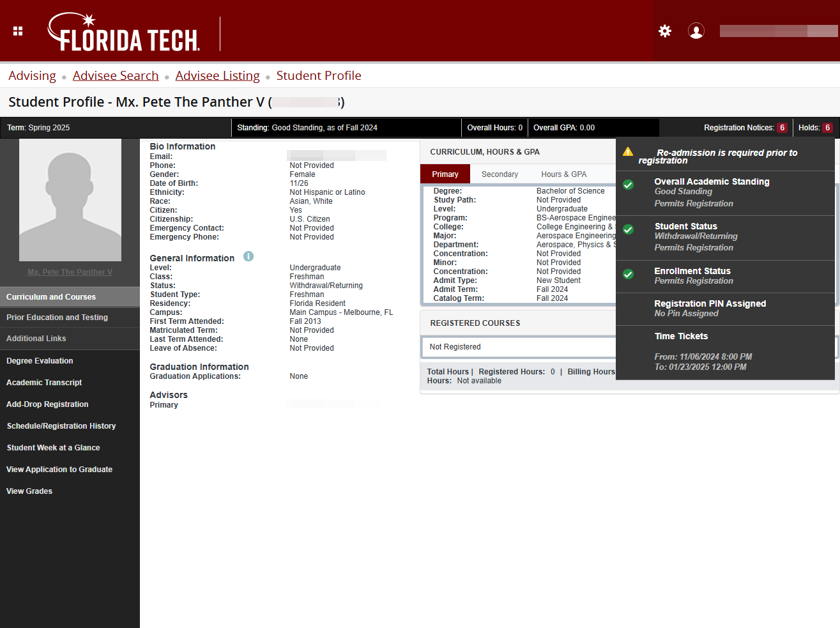Click the Re-admission is required notice
The height and width of the screenshot is (628, 840).
point(718,157)
